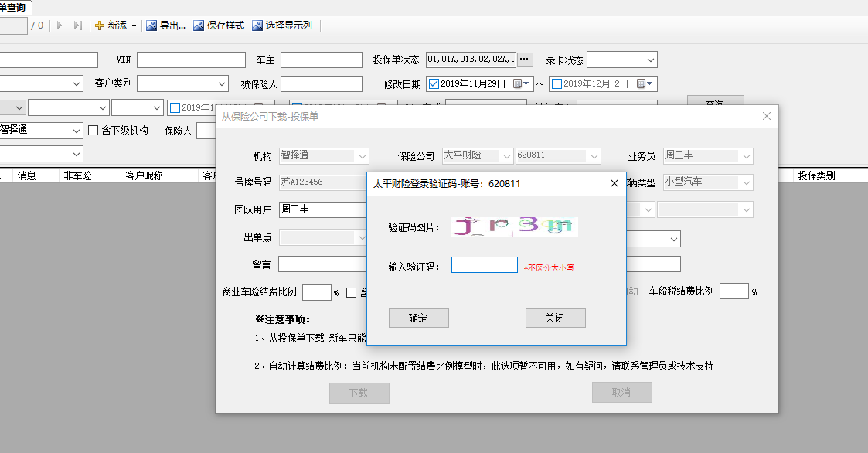Click the 客户昵称 column header
868x453 pixels.
(x=144, y=175)
